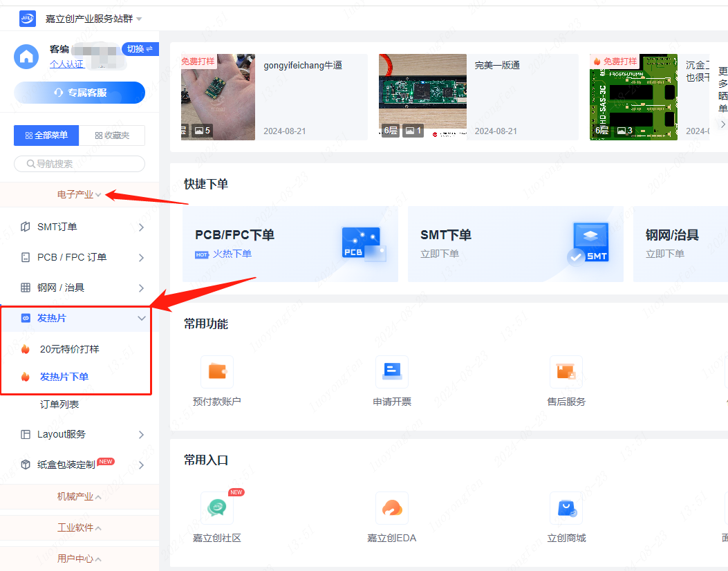
Task: Expand Layout服务 chevron
Action: pyautogui.click(x=141, y=435)
